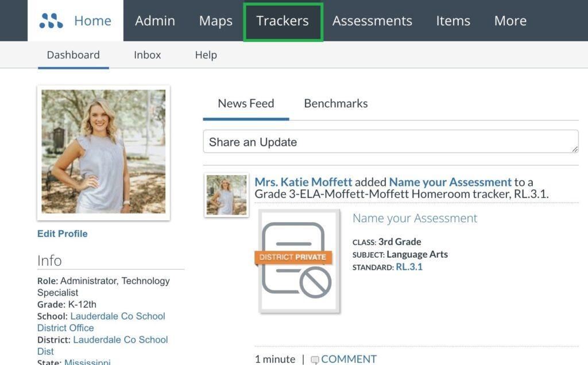Click the Edit Profile link

[x=62, y=234]
